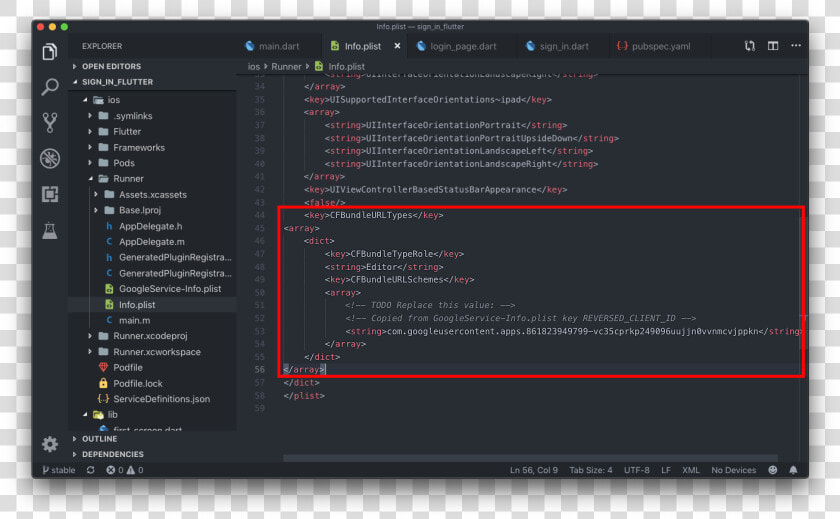Click the Runner breadcrumb segment
Screen dimensions: 840x519
(x=286, y=66)
